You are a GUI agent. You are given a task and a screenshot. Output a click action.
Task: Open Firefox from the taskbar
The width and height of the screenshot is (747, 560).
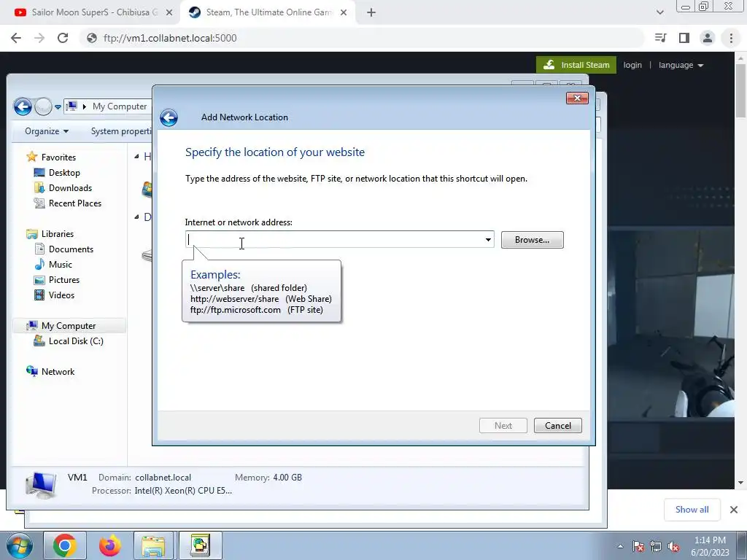tap(109, 545)
